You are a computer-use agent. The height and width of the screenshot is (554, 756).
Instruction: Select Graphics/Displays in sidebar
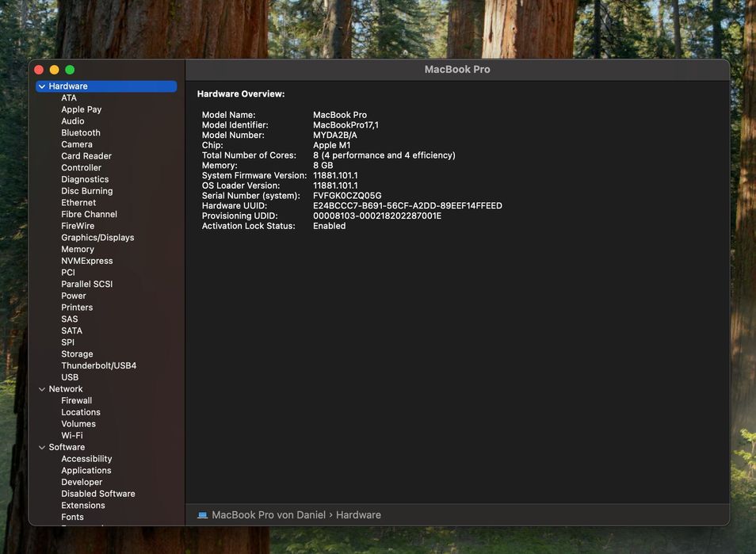tap(98, 238)
